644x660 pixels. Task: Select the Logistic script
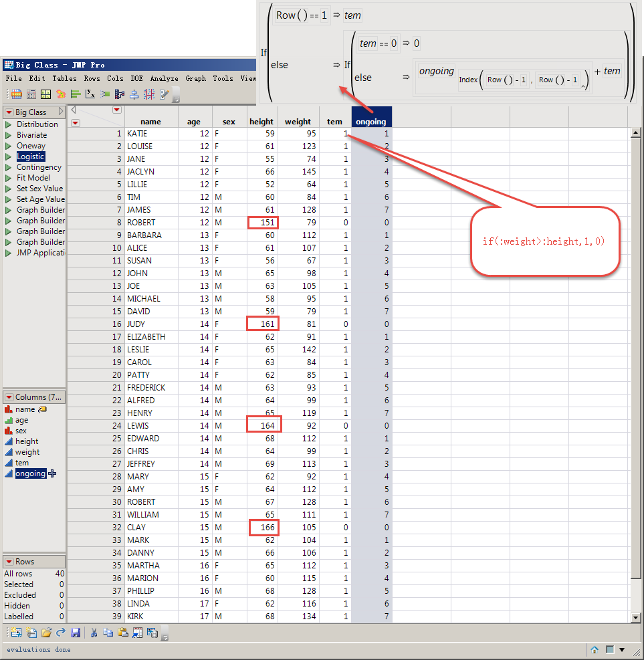point(30,156)
